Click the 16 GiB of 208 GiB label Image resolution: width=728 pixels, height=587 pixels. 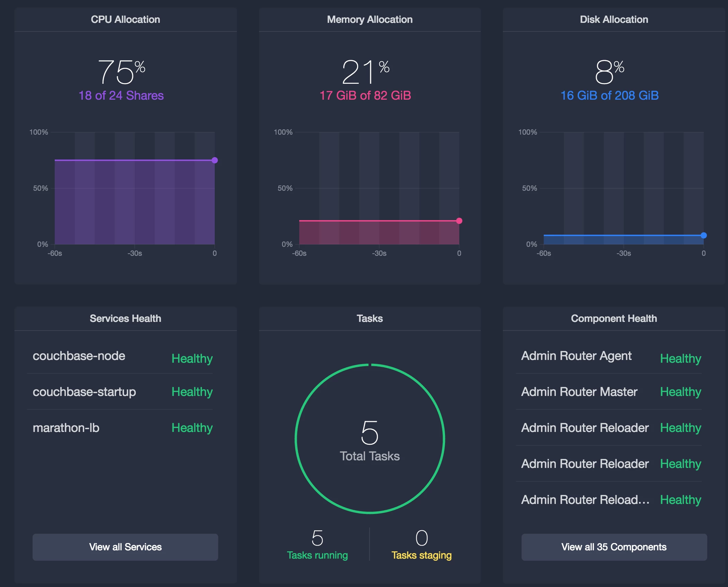610,96
